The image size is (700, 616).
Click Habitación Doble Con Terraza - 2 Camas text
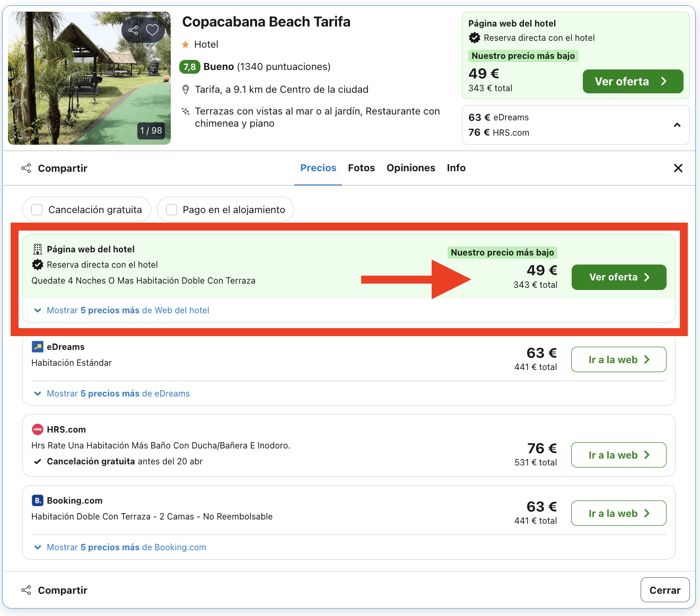(152, 516)
